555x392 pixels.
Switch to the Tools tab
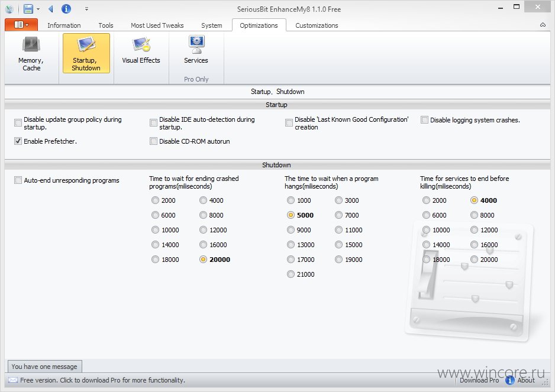[x=106, y=25]
